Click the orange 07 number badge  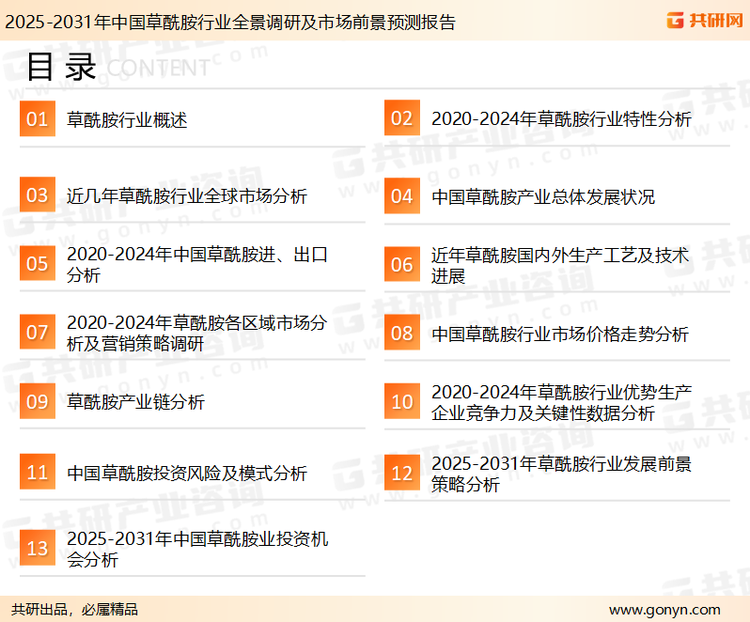[37, 332]
